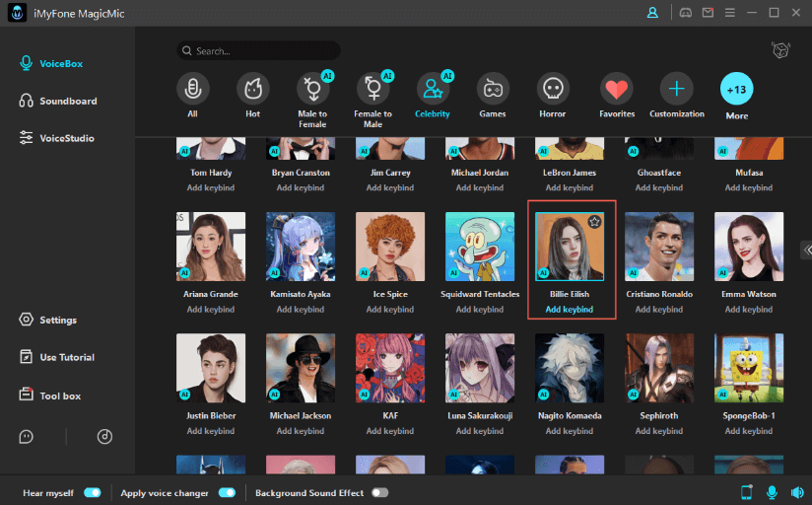Select the Female to Male category

(372, 89)
